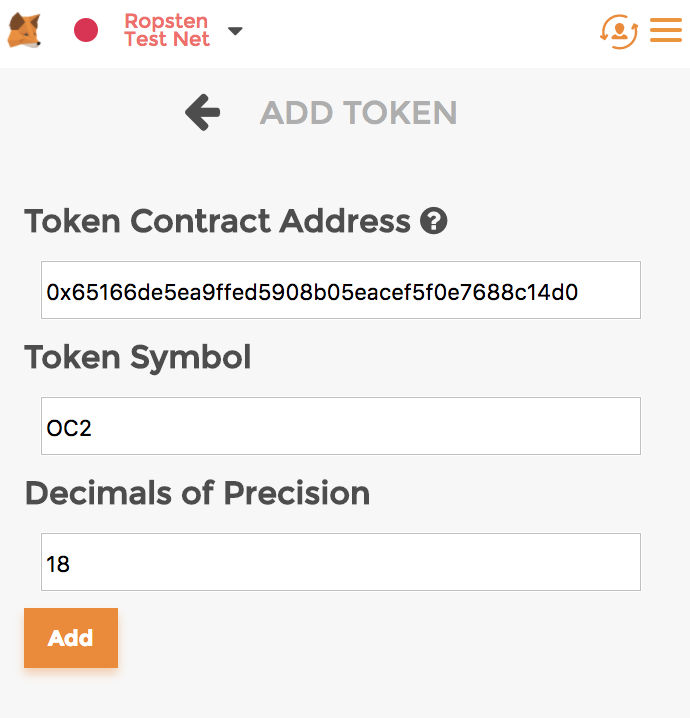Place cursor after the 18 decimals value

[71, 564]
